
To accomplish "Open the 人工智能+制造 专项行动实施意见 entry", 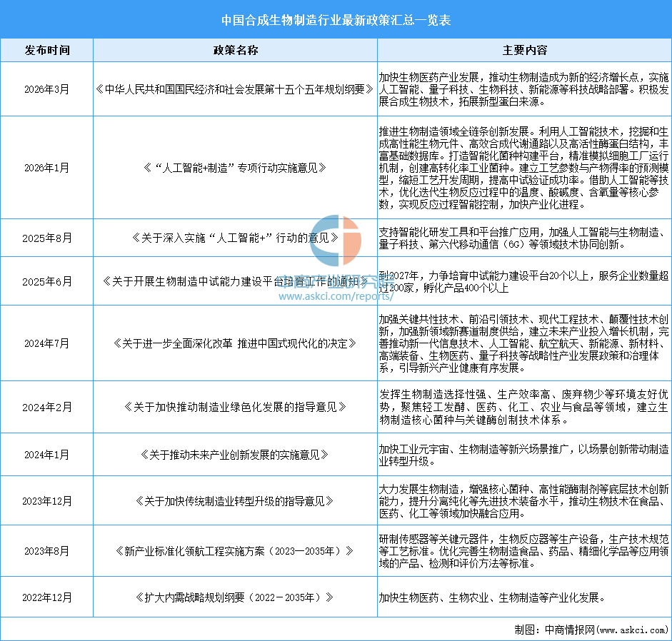I will click(235, 168).
